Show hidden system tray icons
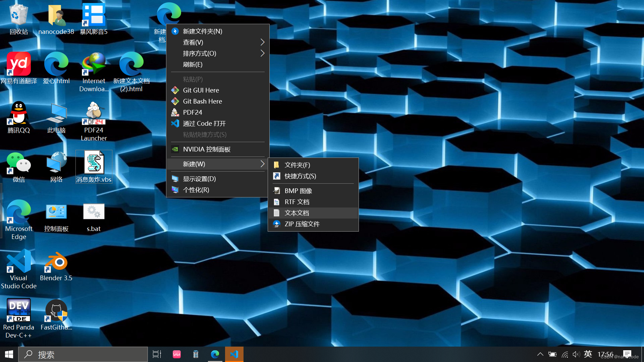The width and height of the screenshot is (644, 362). pyautogui.click(x=540, y=354)
